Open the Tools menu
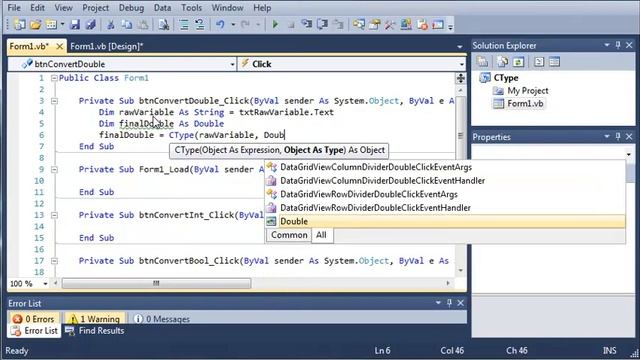 191,8
